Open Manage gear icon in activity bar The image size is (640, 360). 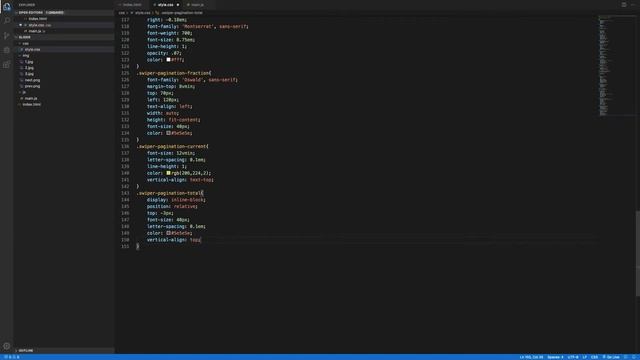click(x=7, y=346)
